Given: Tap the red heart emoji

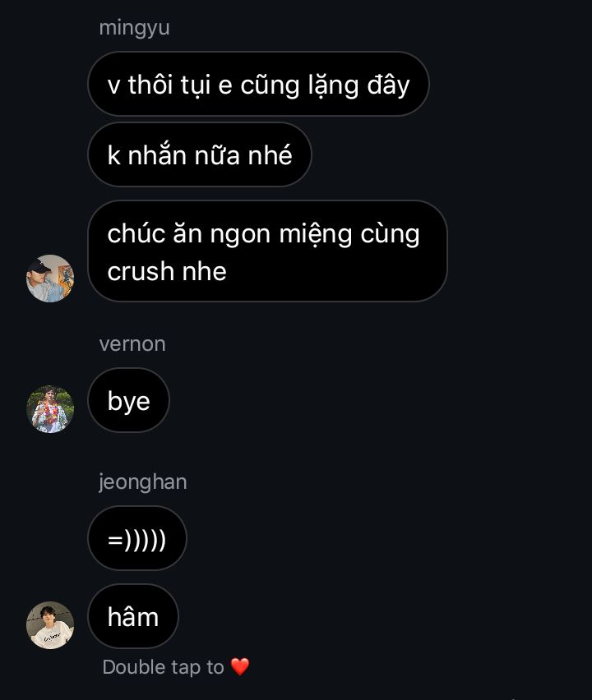Looking at the screenshot, I should [240, 667].
